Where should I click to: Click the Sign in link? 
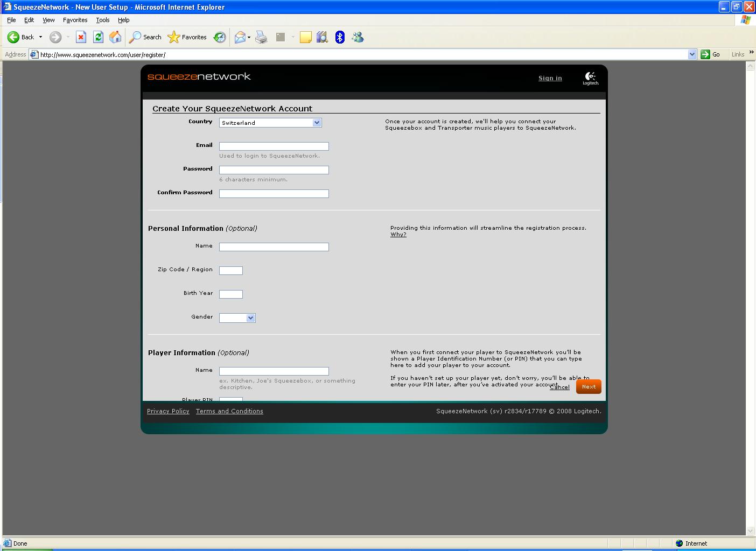(x=550, y=78)
